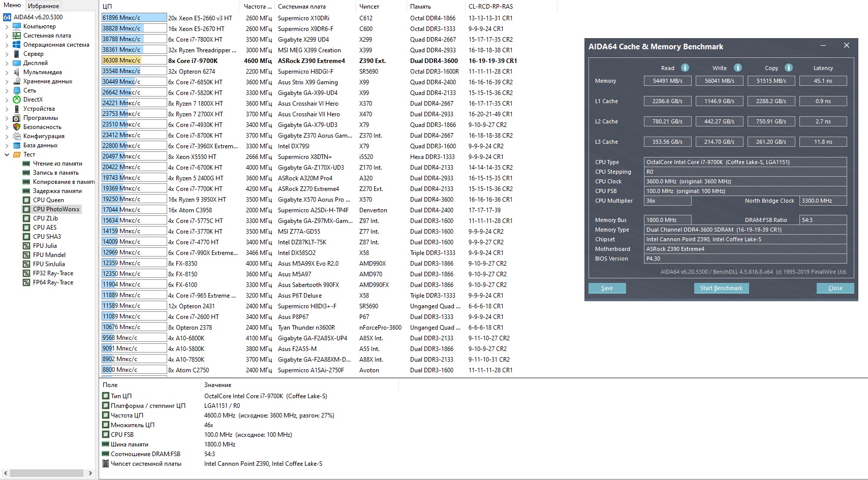Select the FPU Julia benchmark icon
Viewport: 868px width, 480px height.
click(x=26, y=246)
